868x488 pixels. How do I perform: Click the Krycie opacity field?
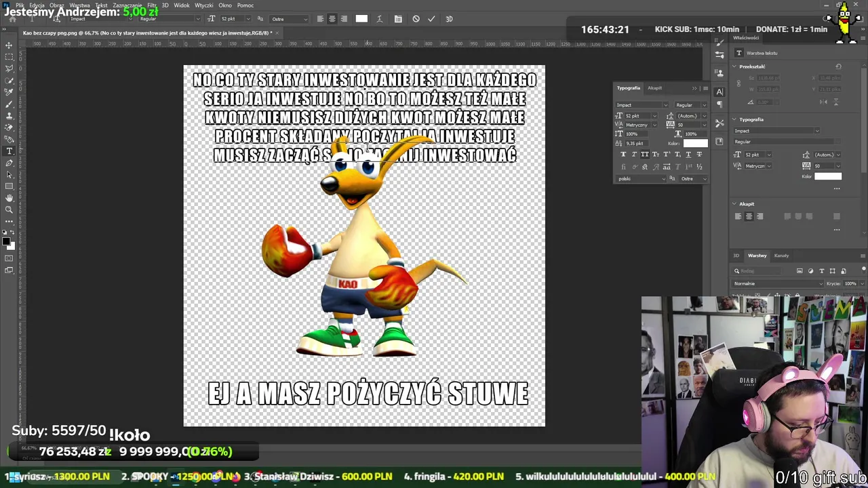[x=852, y=283]
